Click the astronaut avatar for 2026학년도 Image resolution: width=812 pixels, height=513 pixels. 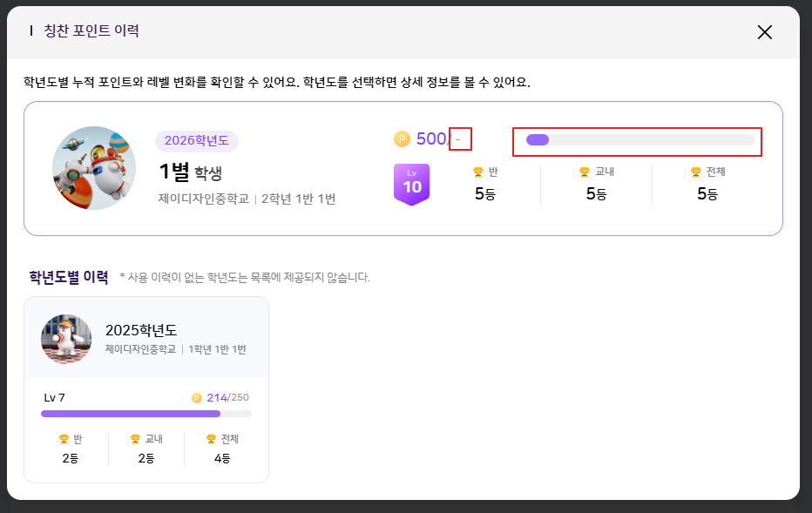click(x=94, y=168)
